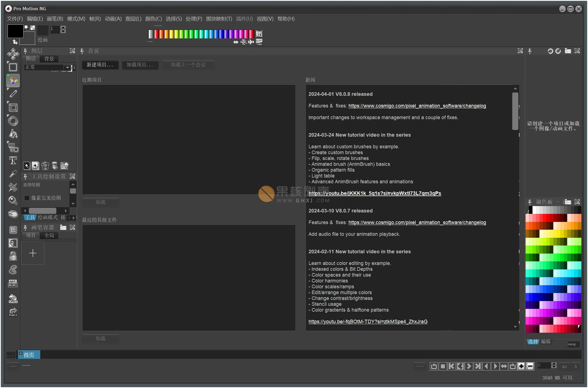Select the Text tool
Viewport: 588px width, 388px height.
[x=13, y=161]
